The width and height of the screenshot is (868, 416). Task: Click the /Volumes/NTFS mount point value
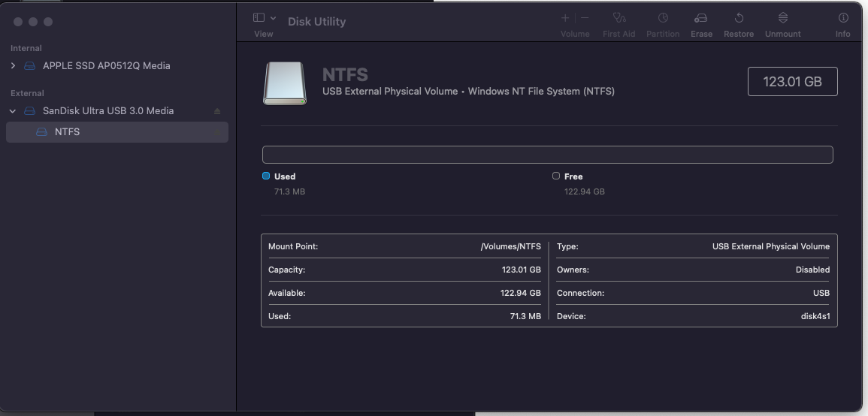[x=510, y=247]
